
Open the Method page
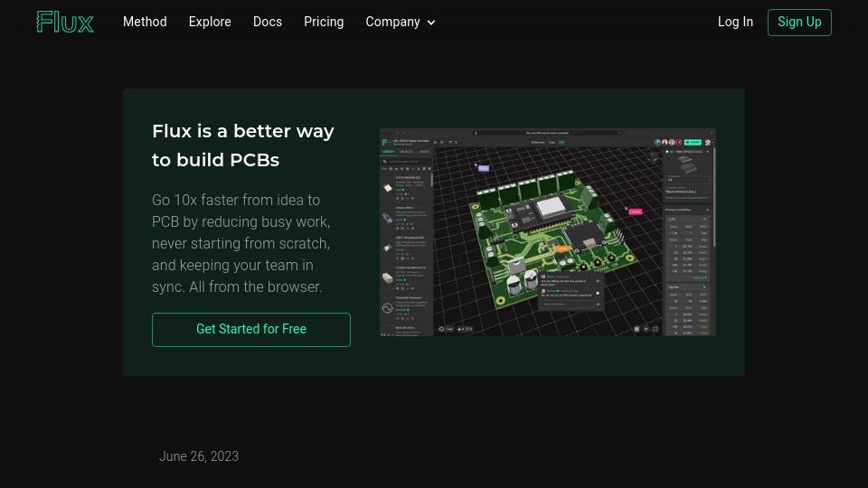(145, 22)
